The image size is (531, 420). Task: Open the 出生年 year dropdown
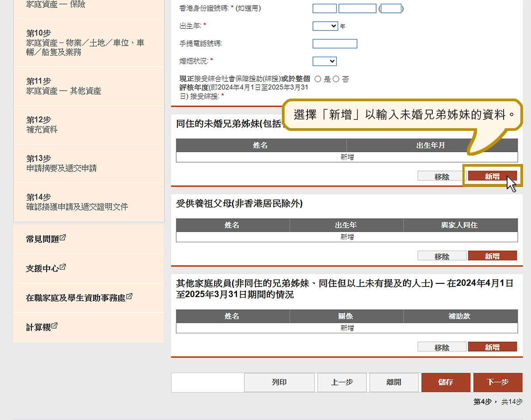[325, 26]
